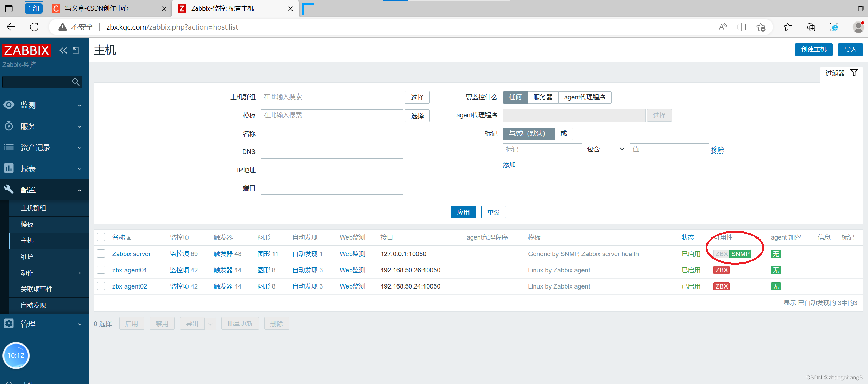868x384 pixels.
Task: Tick the checkbox for zbx-agent01 row
Action: (x=101, y=270)
